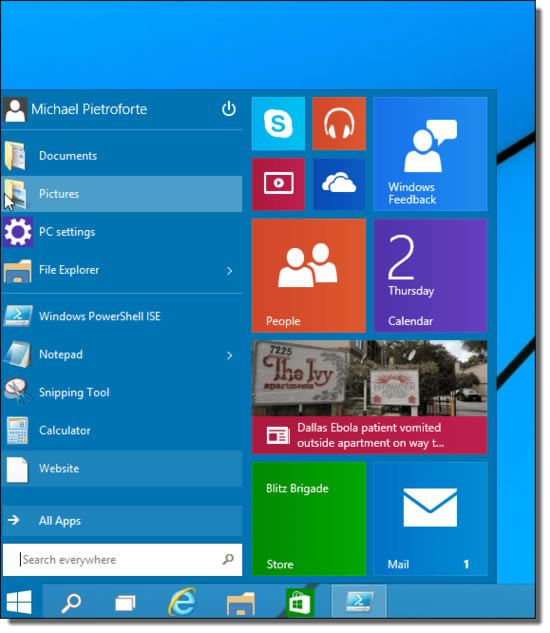Click inside the Search everywhere field

(122, 560)
